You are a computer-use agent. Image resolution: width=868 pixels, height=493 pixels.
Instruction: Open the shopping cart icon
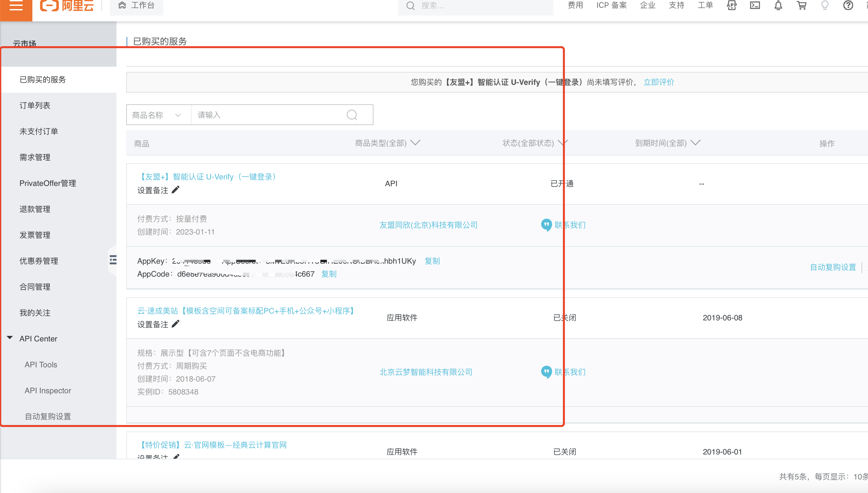[x=801, y=6]
